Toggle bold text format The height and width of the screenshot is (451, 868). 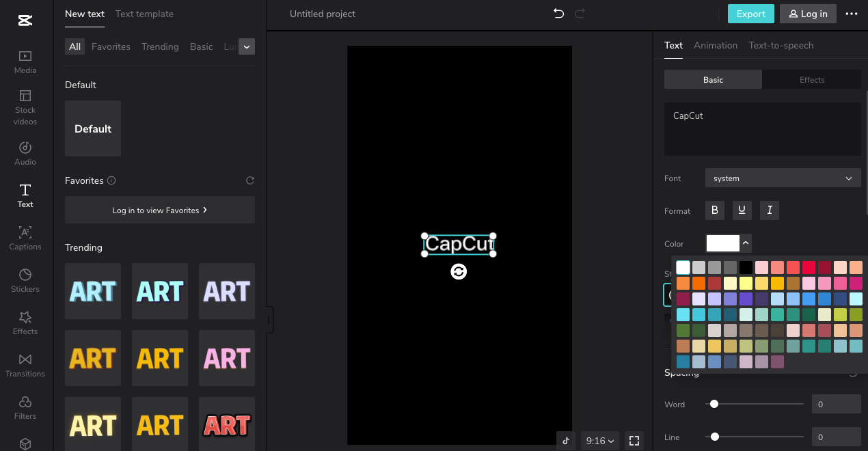(715, 210)
